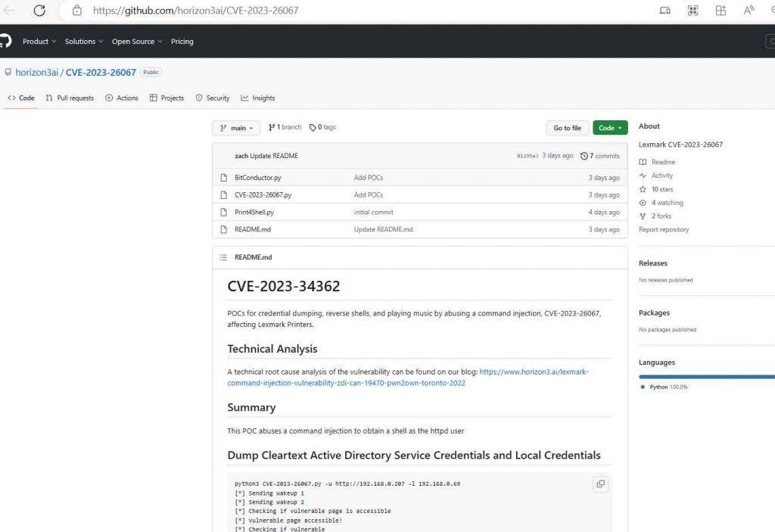
Task: Click the browser device/app toolbar icon
Action: point(665,11)
